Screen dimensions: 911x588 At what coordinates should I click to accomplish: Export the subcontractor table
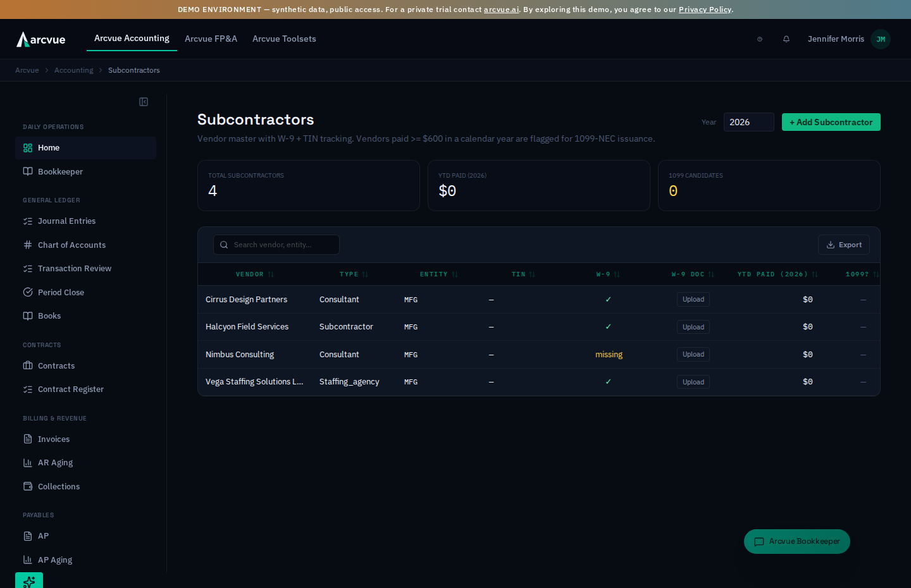844,245
